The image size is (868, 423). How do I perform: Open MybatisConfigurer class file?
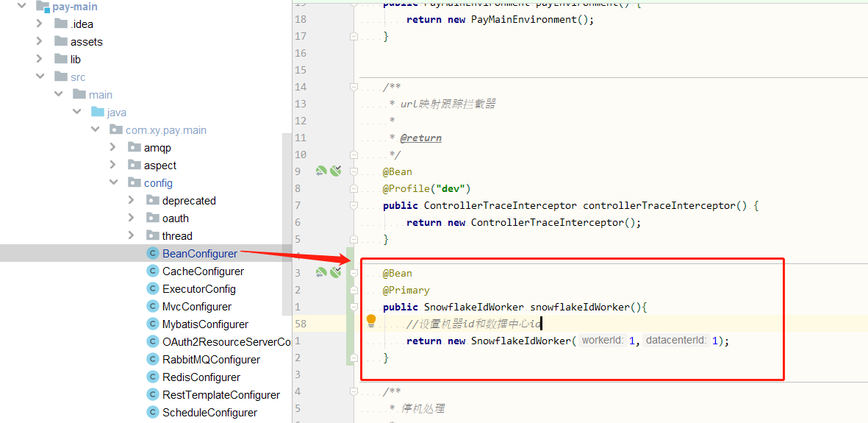pos(205,324)
